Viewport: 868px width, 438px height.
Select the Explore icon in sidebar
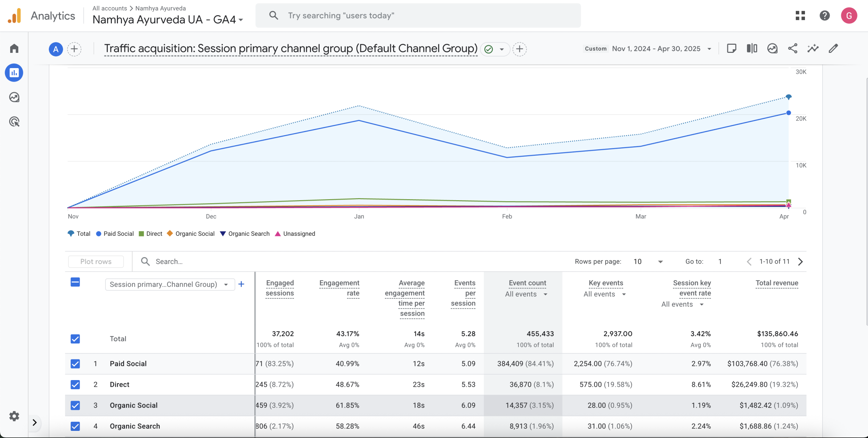(14, 97)
